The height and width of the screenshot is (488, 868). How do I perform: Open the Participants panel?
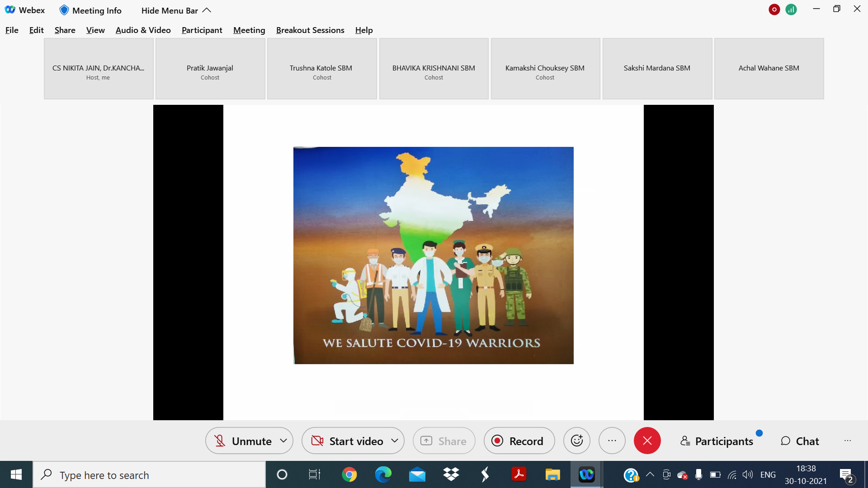click(x=717, y=441)
